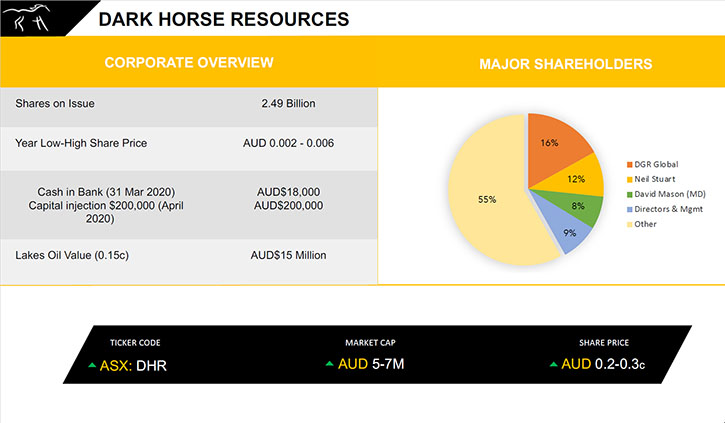Click the David Mason (MD) legend label
The image size is (725, 423).
click(670, 194)
